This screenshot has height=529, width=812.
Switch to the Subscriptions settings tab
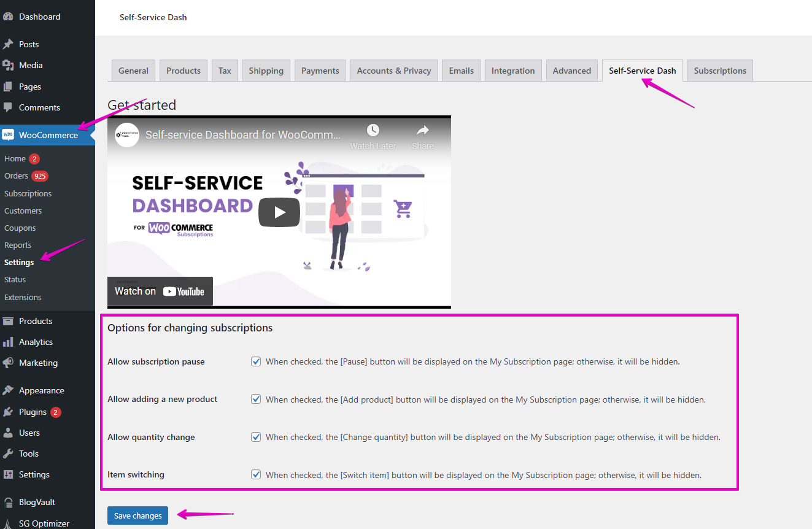(x=720, y=71)
